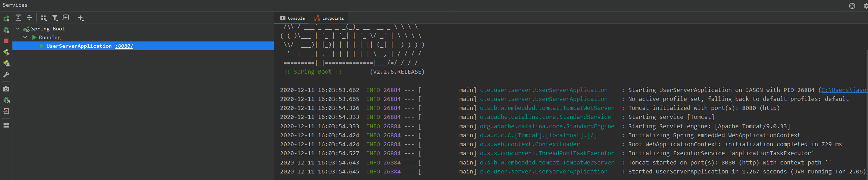Screen dimensions: 868x180
Task: Click the crosshair icon in the panel header
Action: click(x=852, y=6)
